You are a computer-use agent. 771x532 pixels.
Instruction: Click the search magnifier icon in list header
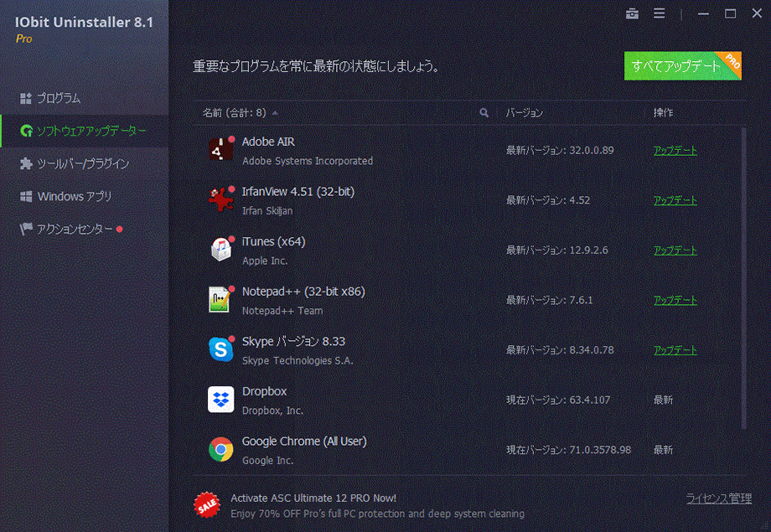tap(484, 113)
